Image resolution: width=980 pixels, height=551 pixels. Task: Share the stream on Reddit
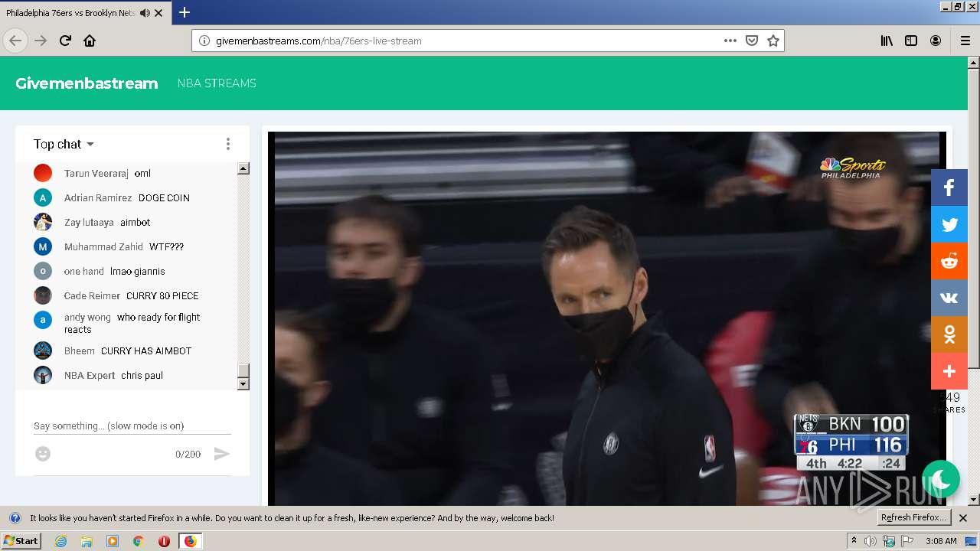[949, 261]
